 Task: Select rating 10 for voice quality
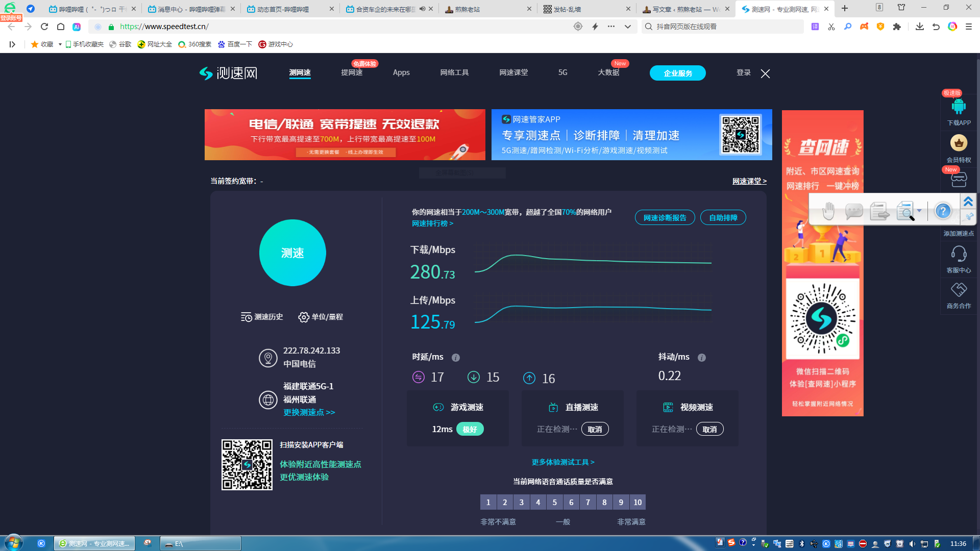(x=638, y=503)
